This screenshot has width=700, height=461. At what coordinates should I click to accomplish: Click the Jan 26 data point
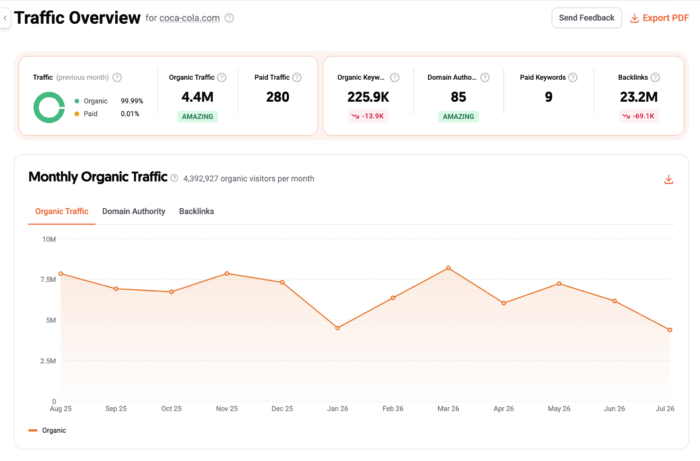pos(338,328)
